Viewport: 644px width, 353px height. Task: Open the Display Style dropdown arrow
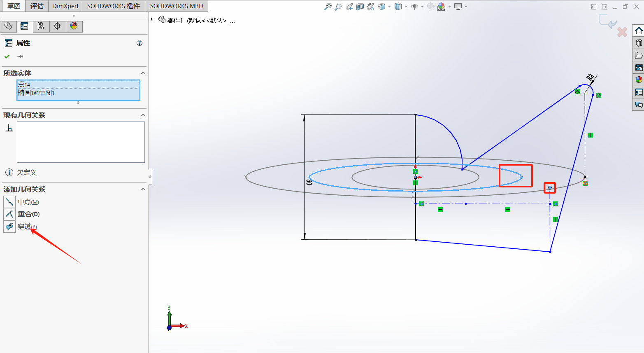click(406, 7)
